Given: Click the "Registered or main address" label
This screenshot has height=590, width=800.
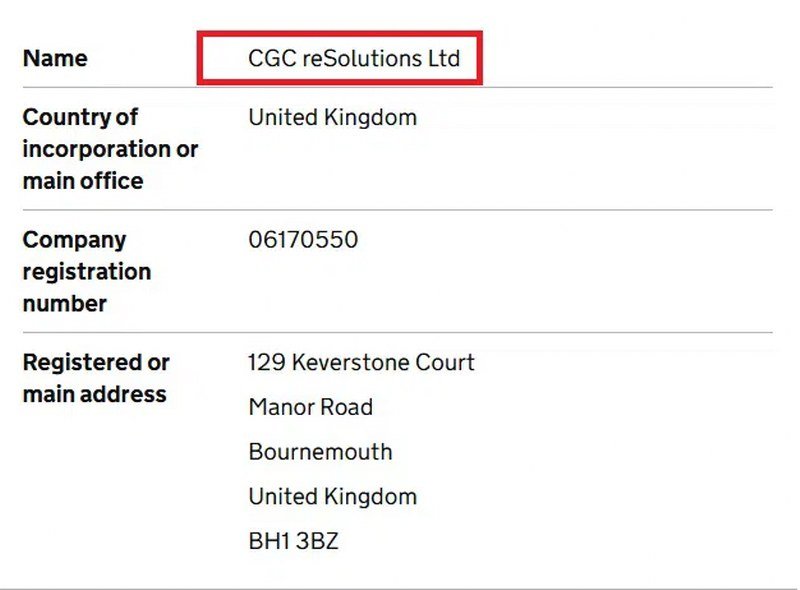Looking at the screenshot, I should pyautogui.click(x=96, y=378).
